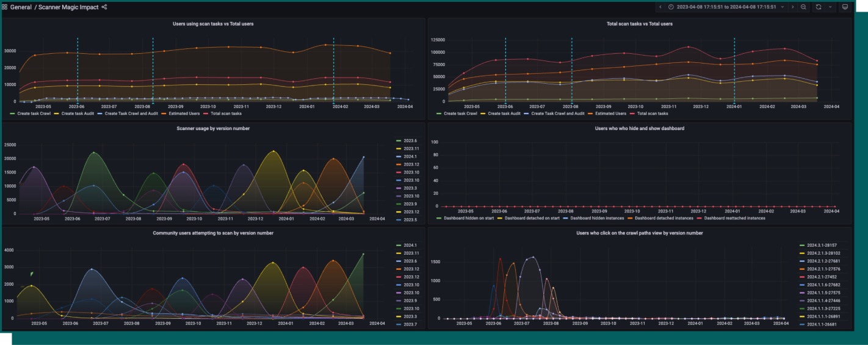Viewport: 868px width, 345px height.
Task: Share the Scanner Magic Impact dashboard
Action: coord(104,7)
